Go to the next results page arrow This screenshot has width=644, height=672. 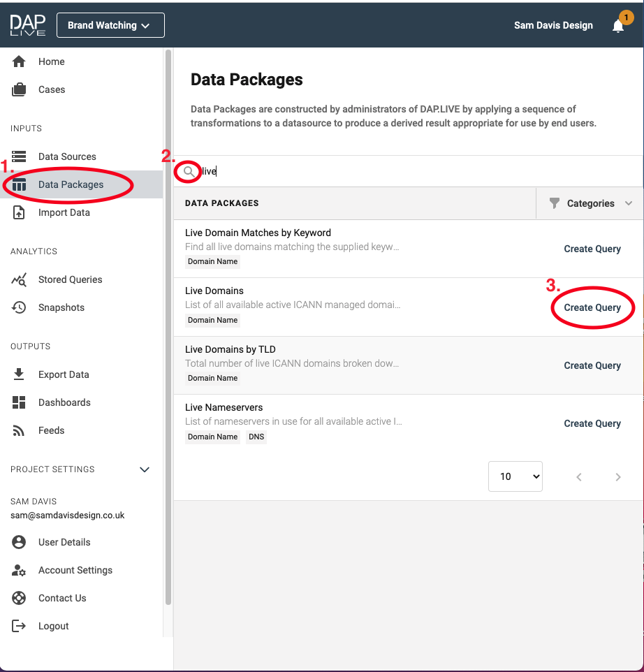618,477
